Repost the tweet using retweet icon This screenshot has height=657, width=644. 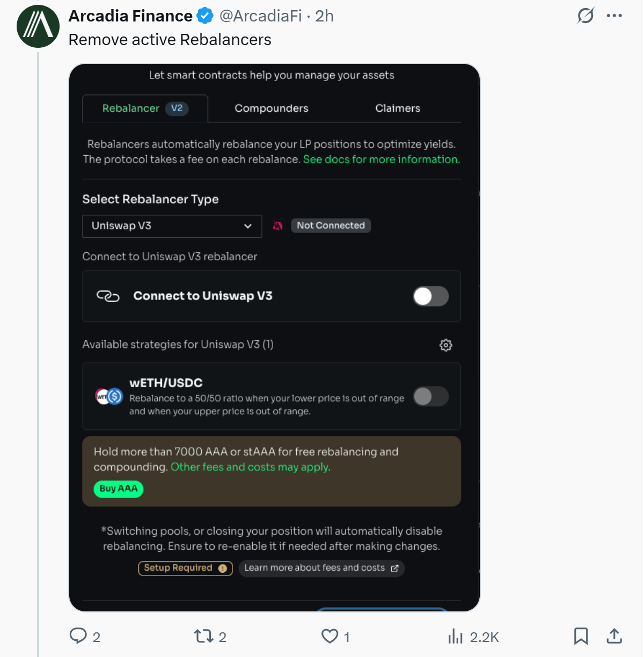tap(204, 636)
